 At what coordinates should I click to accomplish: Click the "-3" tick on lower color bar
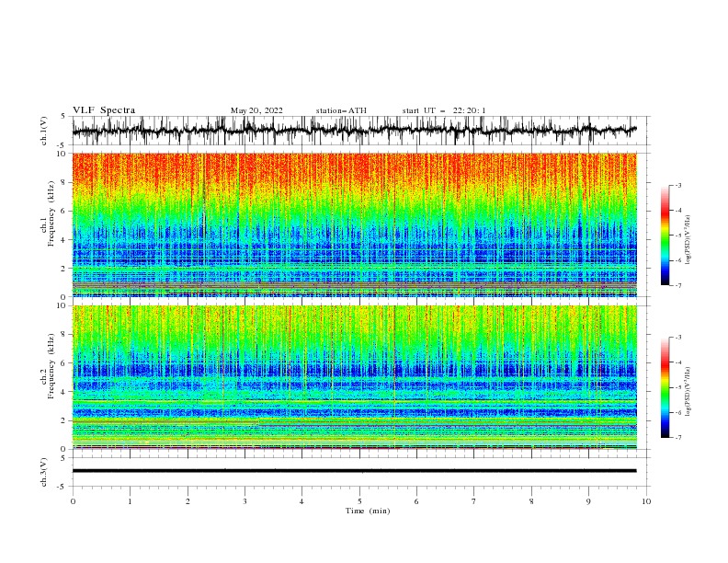[x=678, y=338]
